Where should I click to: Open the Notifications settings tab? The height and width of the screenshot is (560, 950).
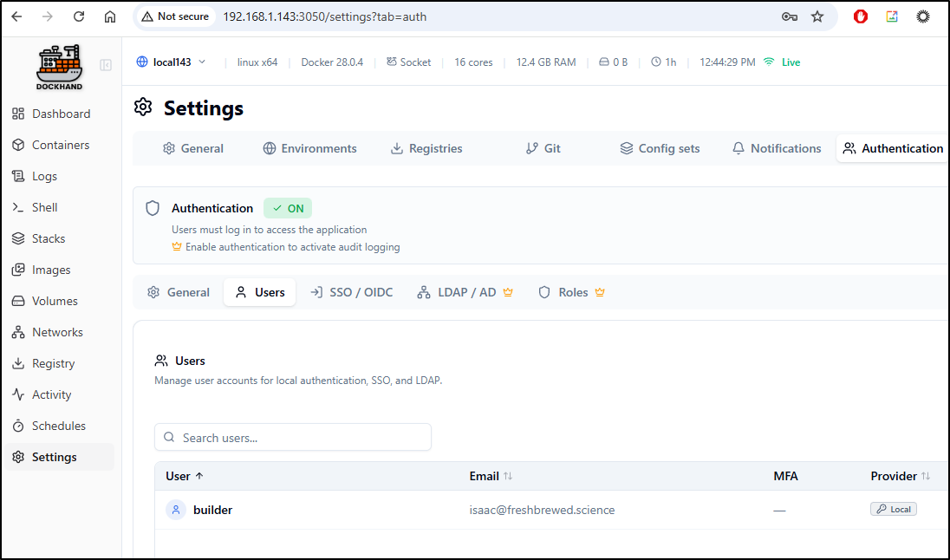click(x=777, y=148)
